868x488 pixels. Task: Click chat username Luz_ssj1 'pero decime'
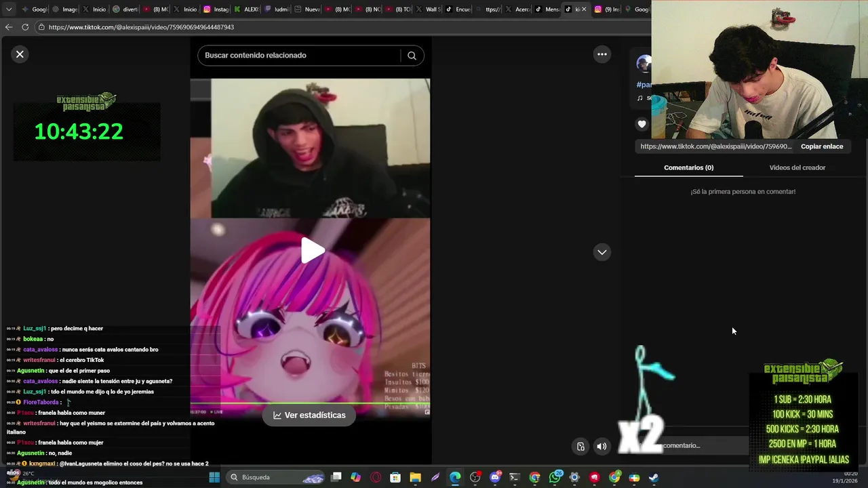[x=35, y=328]
